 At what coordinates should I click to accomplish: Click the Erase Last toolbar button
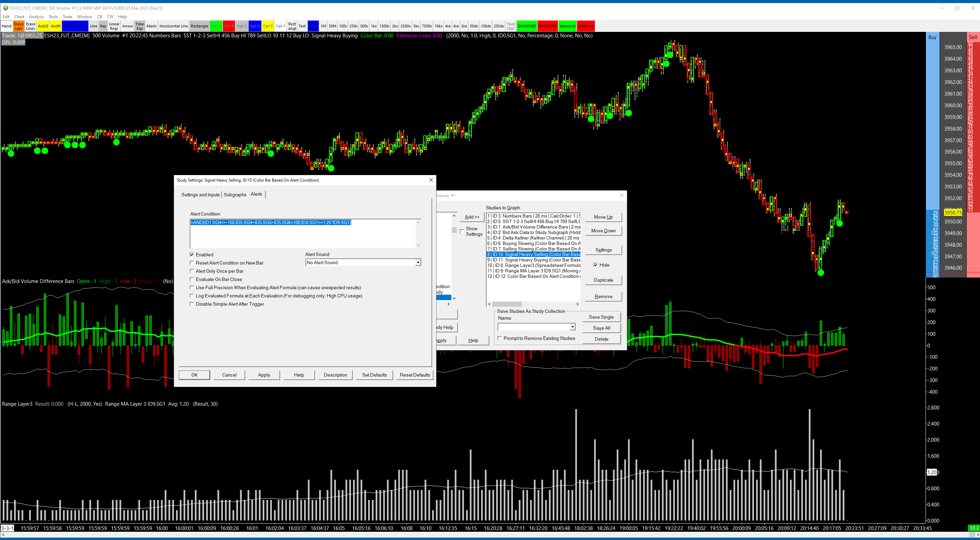[18, 26]
